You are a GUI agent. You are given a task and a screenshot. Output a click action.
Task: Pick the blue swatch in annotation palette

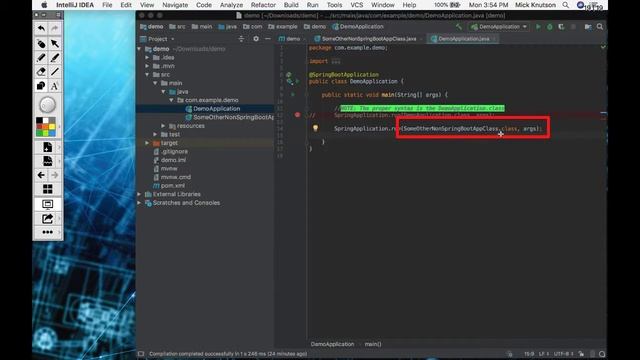point(52,133)
